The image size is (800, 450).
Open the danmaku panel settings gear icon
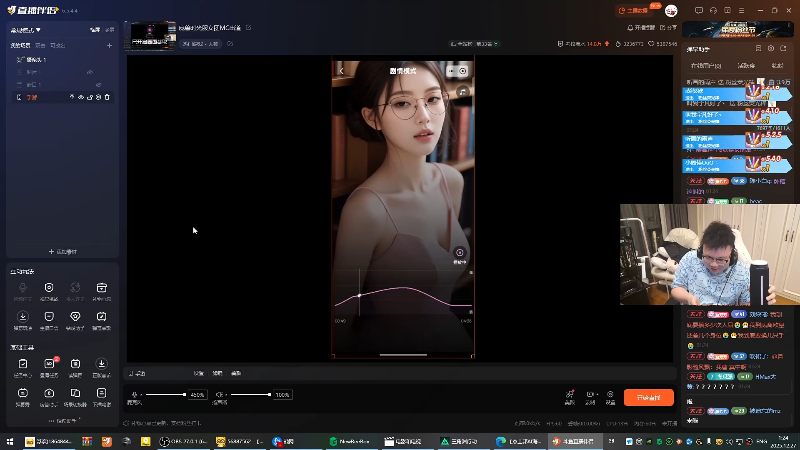(771, 48)
